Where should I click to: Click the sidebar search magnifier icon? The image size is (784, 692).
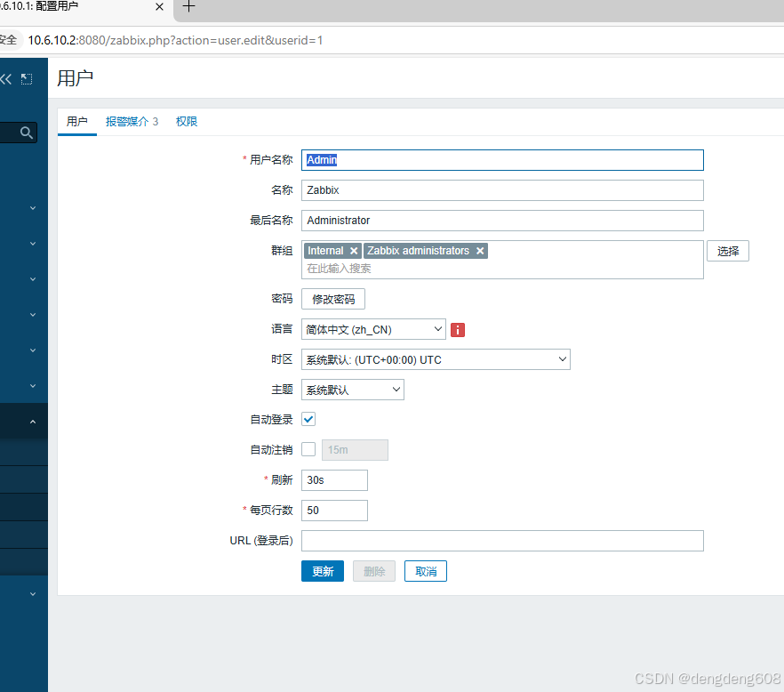(x=27, y=133)
